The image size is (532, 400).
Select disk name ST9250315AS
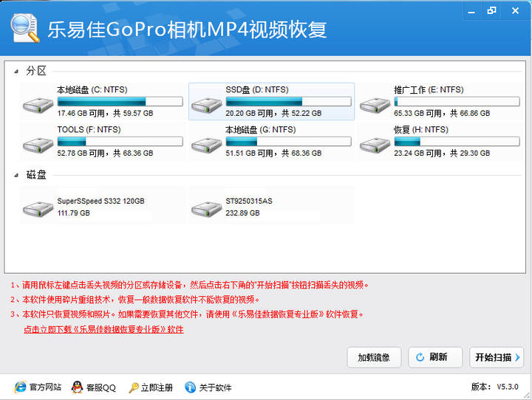click(x=249, y=201)
